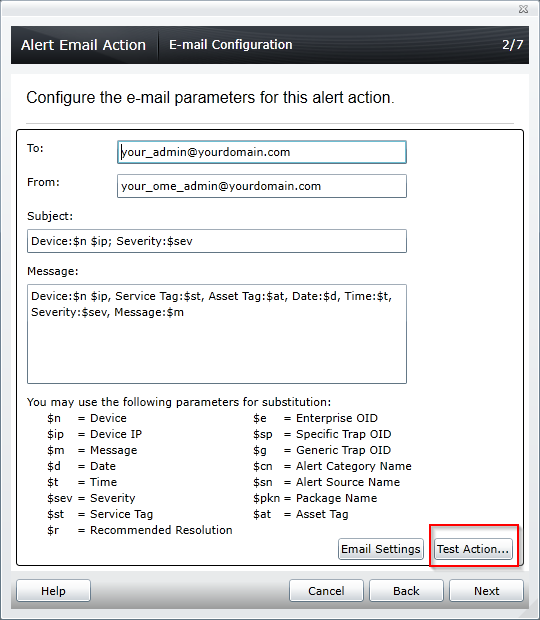540x620 pixels.
Task: Go Back to the previous step
Action: [406, 591]
